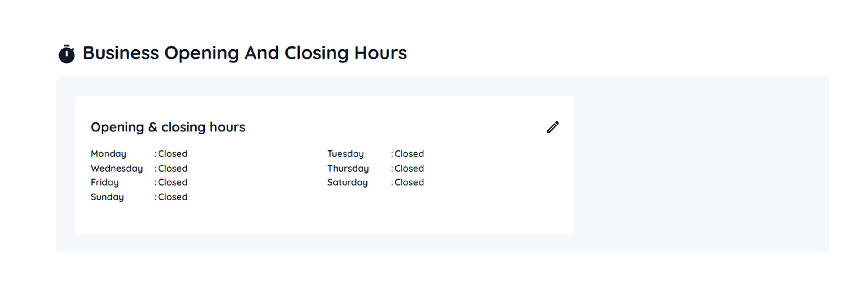This screenshot has width=868, height=287.
Task: Click Sunday's Closed status
Action: click(x=172, y=197)
